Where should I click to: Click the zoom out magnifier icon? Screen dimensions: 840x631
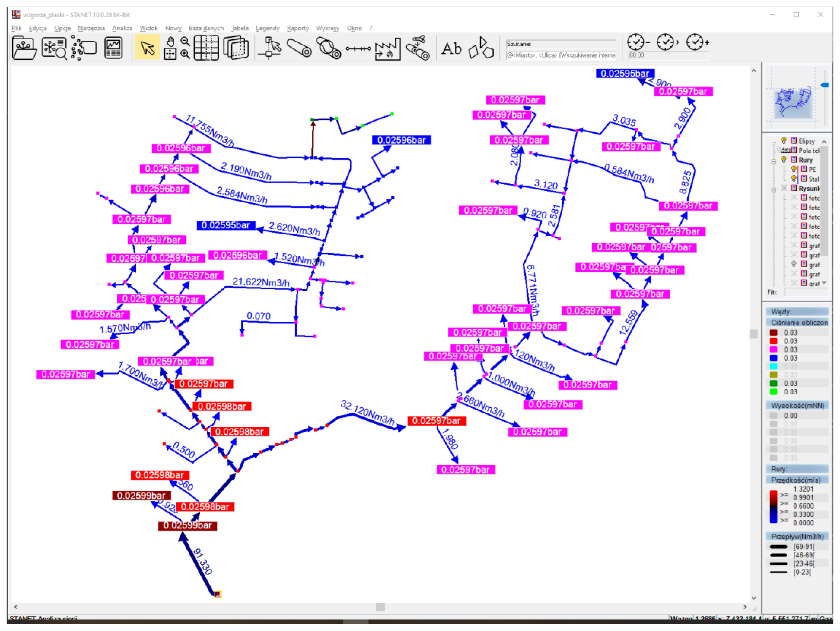click(185, 41)
